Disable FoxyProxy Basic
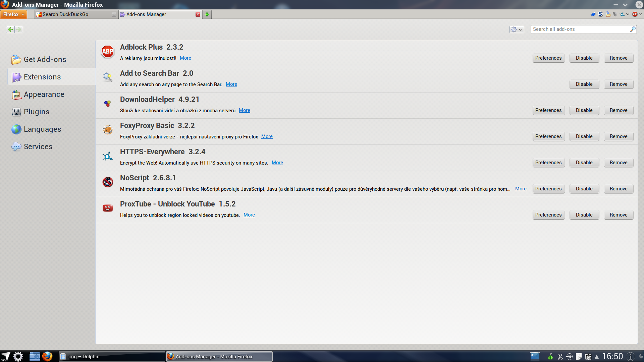This screenshot has width=644, height=362. tap(584, 136)
